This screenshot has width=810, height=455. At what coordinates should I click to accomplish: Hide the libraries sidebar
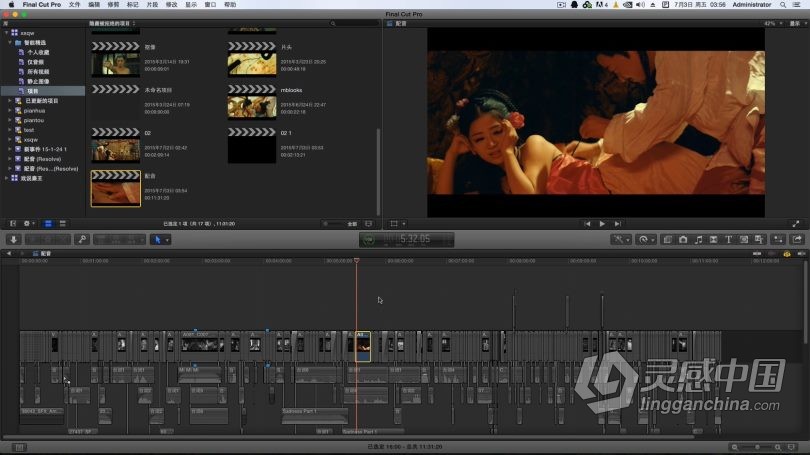[13, 224]
